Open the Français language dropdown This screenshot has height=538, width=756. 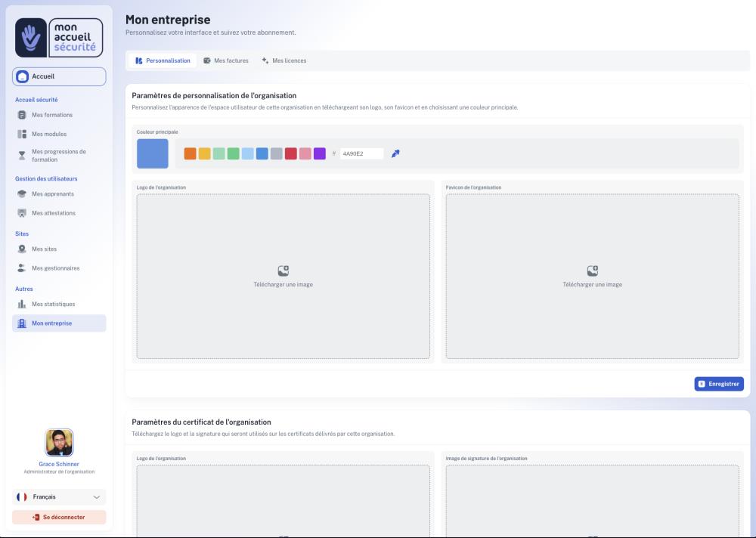click(59, 497)
